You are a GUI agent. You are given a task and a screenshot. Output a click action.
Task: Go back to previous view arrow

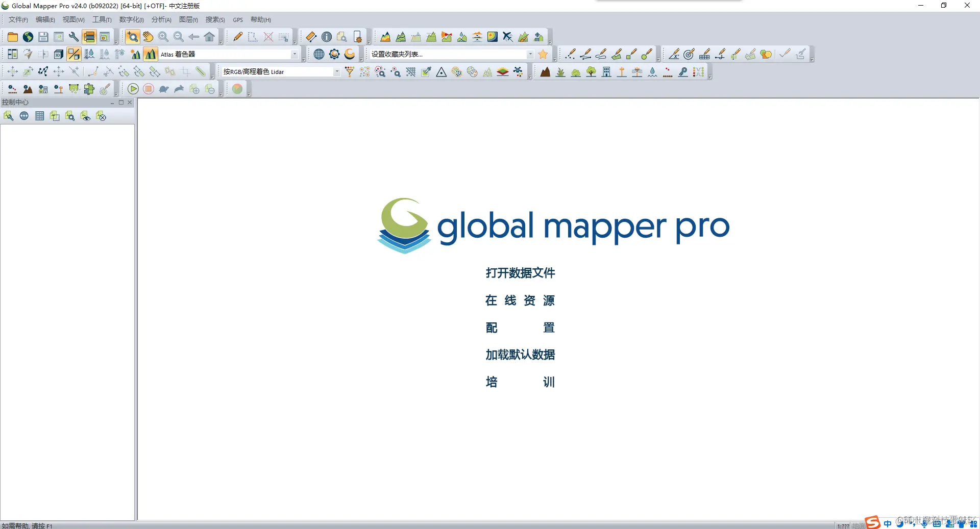pos(194,37)
